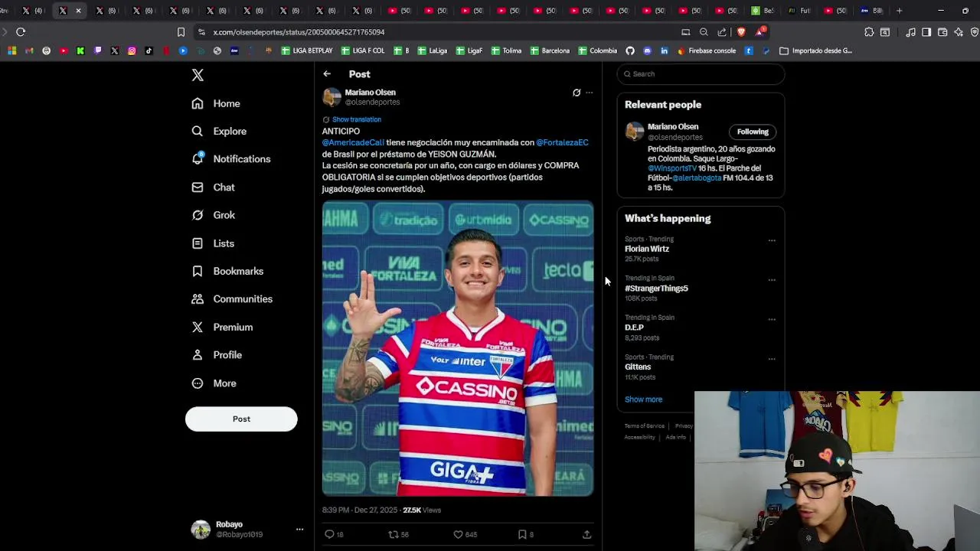Open Notifications in the sidebar
Screen dimensions: 980x551
click(x=231, y=159)
